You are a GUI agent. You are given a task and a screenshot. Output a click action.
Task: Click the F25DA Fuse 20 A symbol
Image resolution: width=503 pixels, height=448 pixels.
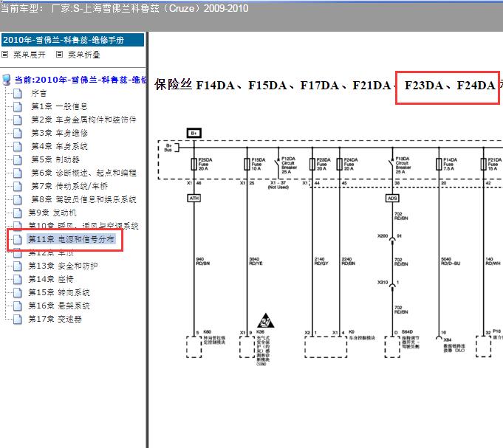[194, 164]
